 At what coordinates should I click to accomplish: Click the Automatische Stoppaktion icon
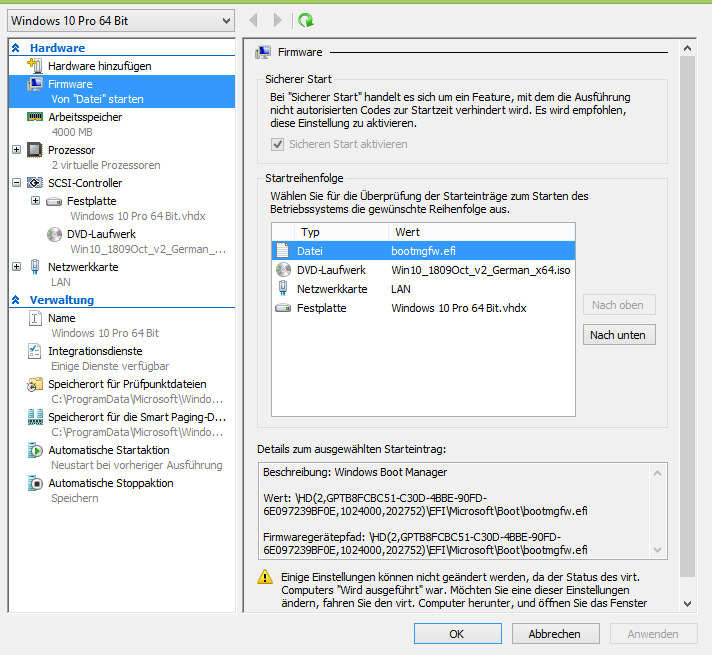(x=35, y=483)
